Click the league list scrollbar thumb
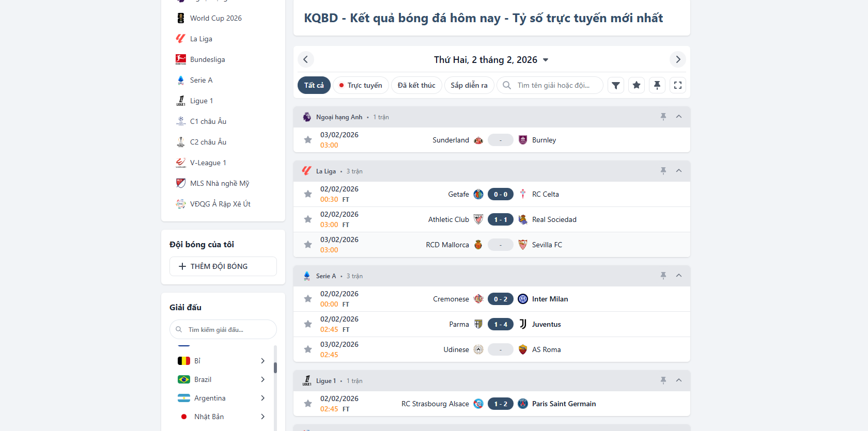This screenshot has width=868, height=431. pos(275,368)
